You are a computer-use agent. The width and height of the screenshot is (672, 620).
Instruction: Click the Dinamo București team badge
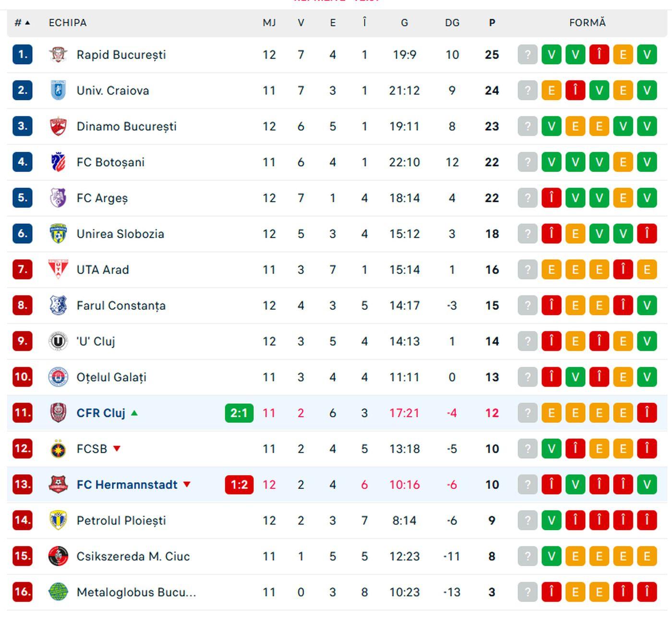coord(58,126)
